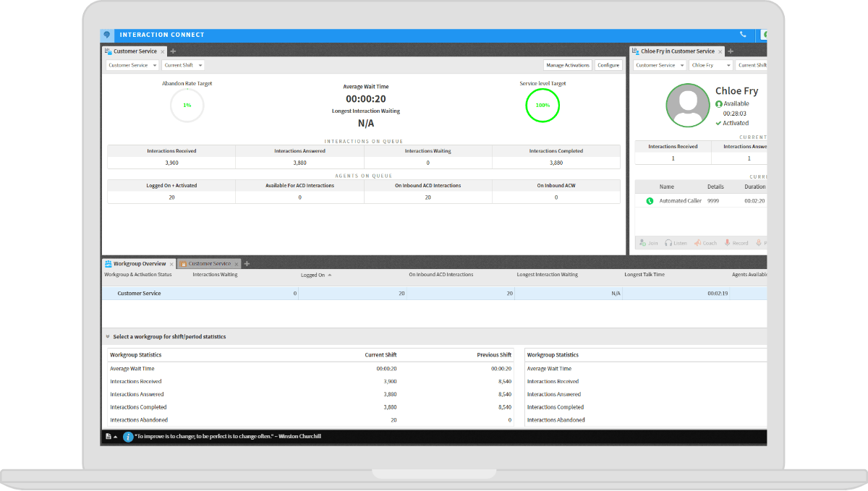
Task: Switch to the top-left Customer Service tab
Action: point(135,51)
